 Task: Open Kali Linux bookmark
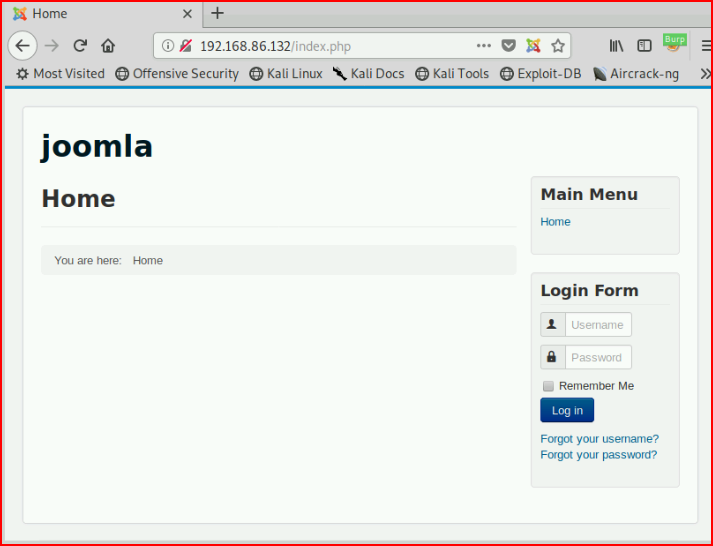pyautogui.click(x=286, y=74)
